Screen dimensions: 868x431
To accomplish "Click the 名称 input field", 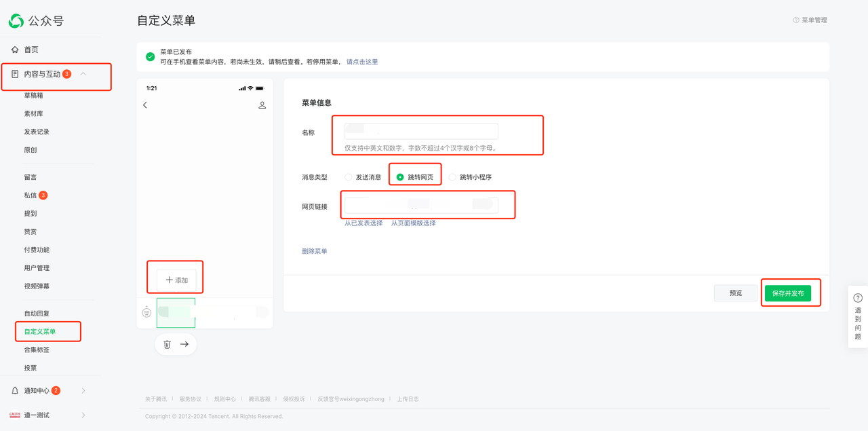I will click(421, 131).
